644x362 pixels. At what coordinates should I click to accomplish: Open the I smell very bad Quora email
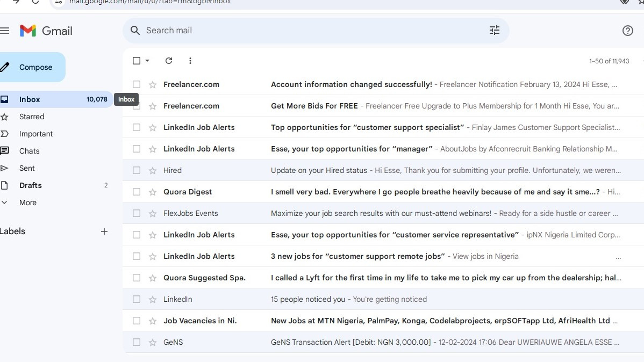click(x=383, y=192)
